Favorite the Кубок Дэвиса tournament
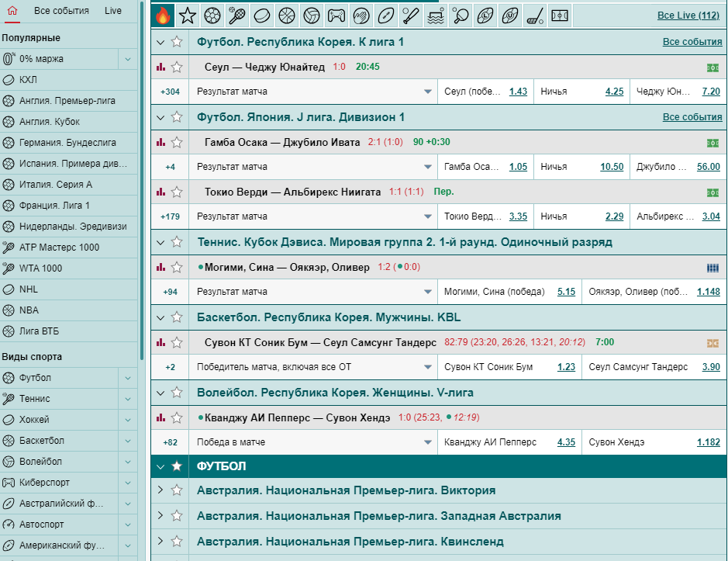728x561 pixels. (177, 242)
